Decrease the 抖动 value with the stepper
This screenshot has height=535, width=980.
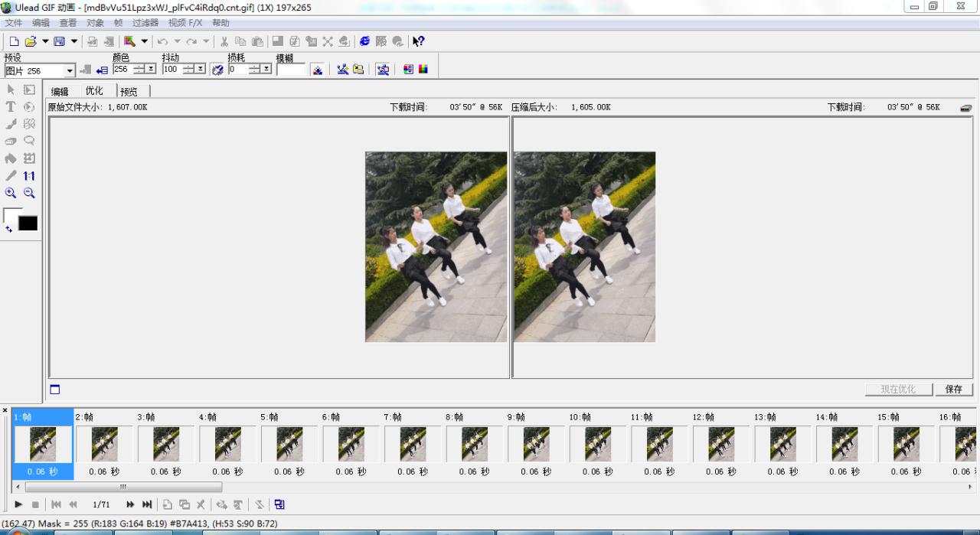click(x=188, y=73)
